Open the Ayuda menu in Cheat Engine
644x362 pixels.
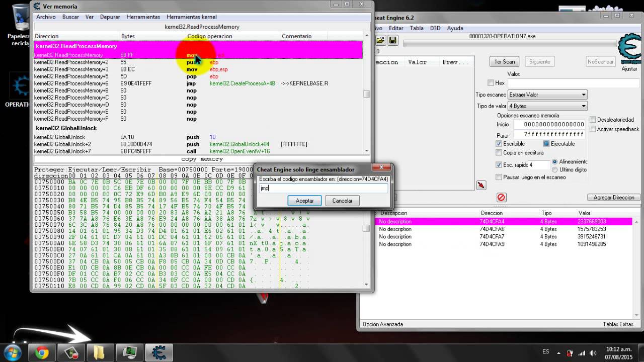pos(455,28)
